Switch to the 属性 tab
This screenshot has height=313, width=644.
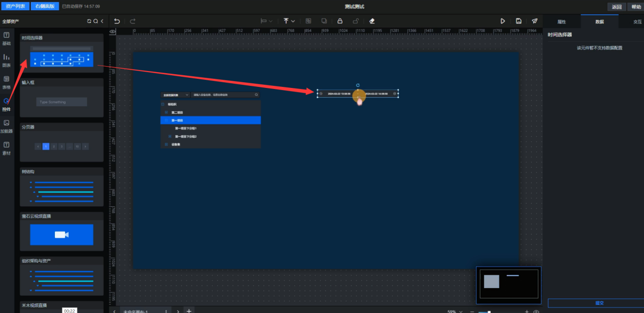point(562,22)
